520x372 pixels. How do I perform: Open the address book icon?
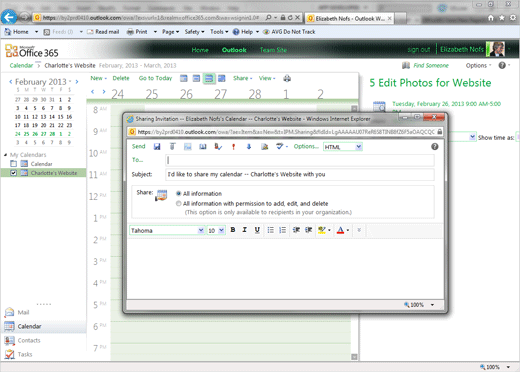tap(203, 146)
